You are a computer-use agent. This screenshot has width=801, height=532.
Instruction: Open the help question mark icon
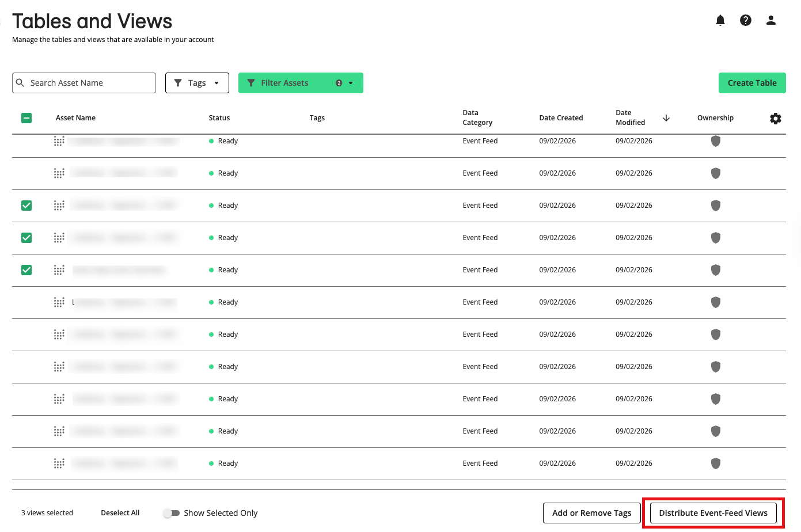[746, 20]
